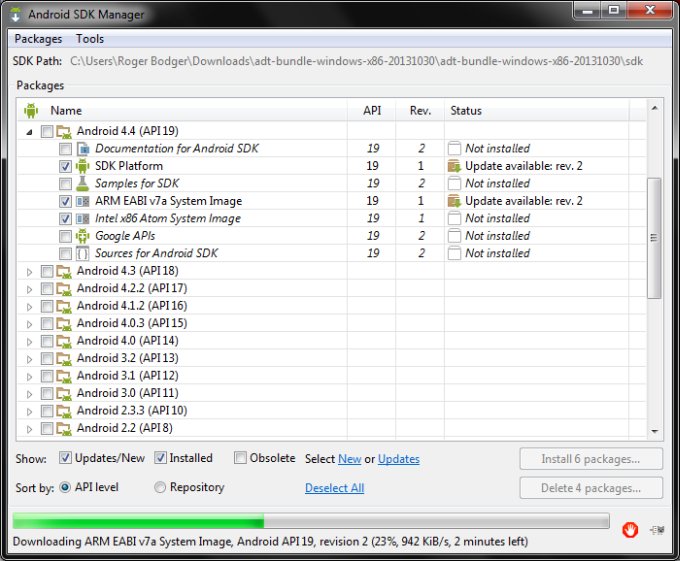The image size is (680, 561).
Task: Click the Updates selection link
Action: pos(399,459)
